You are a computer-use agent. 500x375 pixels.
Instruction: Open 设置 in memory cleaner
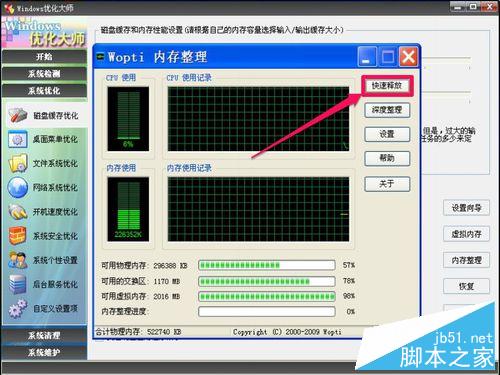tap(387, 134)
